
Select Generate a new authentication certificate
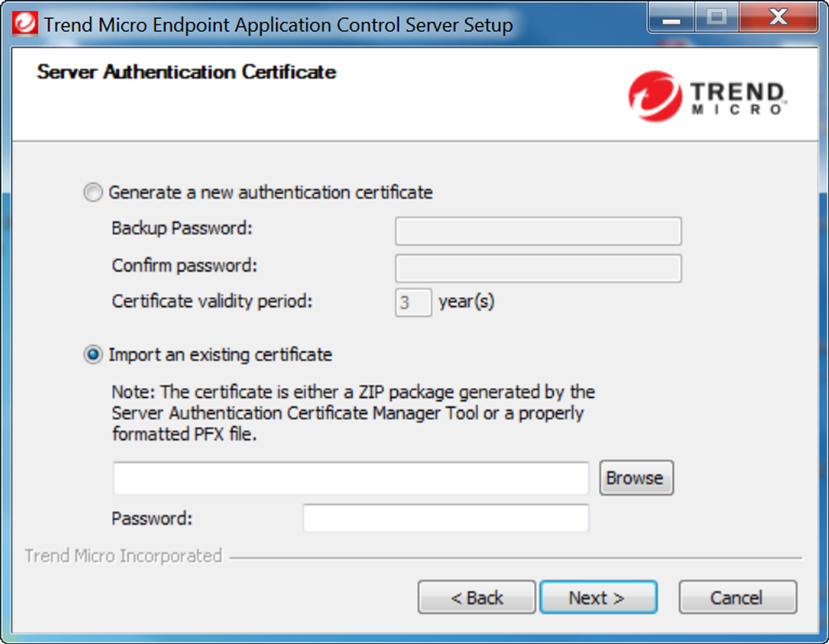click(x=93, y=192)
